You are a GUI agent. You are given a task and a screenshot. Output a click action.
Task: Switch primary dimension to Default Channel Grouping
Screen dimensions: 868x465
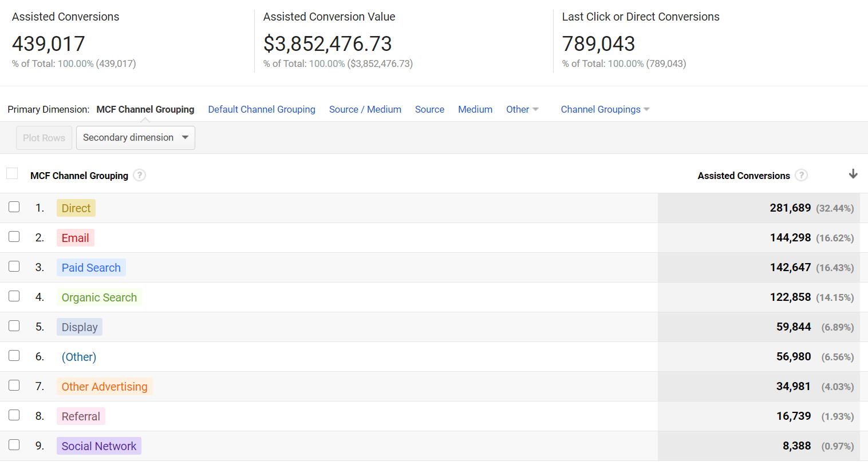[x=262, y=109]
